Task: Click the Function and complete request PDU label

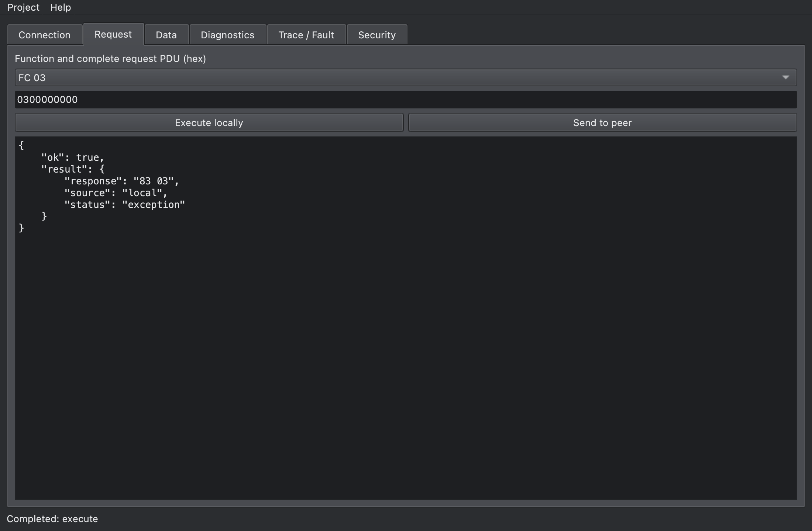Action: (110, 59)
